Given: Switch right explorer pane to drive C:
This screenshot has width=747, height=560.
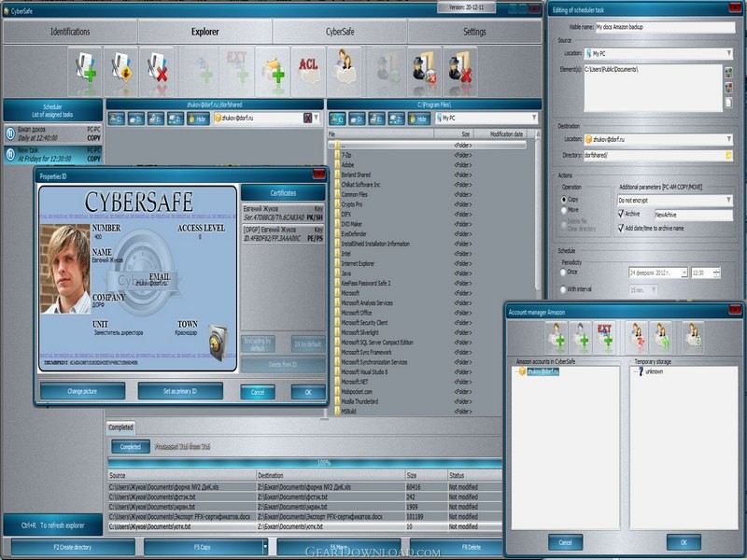Looking at the screenshot, I should [337, 119].
